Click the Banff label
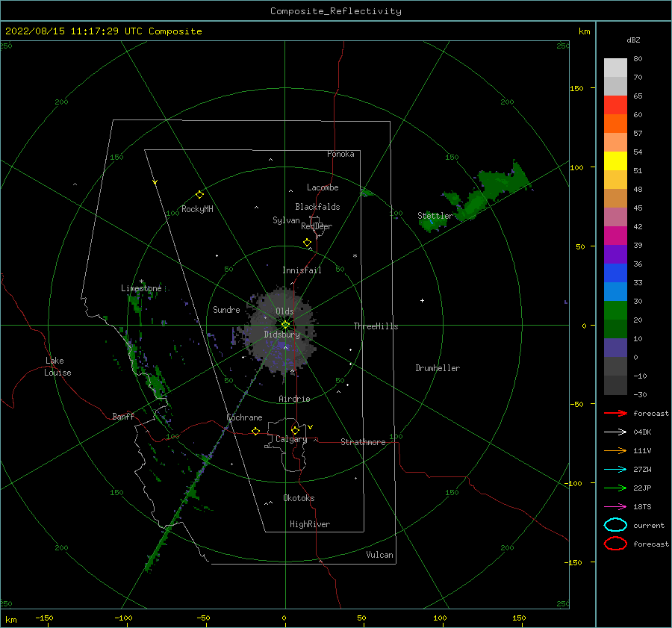Image resolution: width=672 pixels, height=628 pixels. 123,416
